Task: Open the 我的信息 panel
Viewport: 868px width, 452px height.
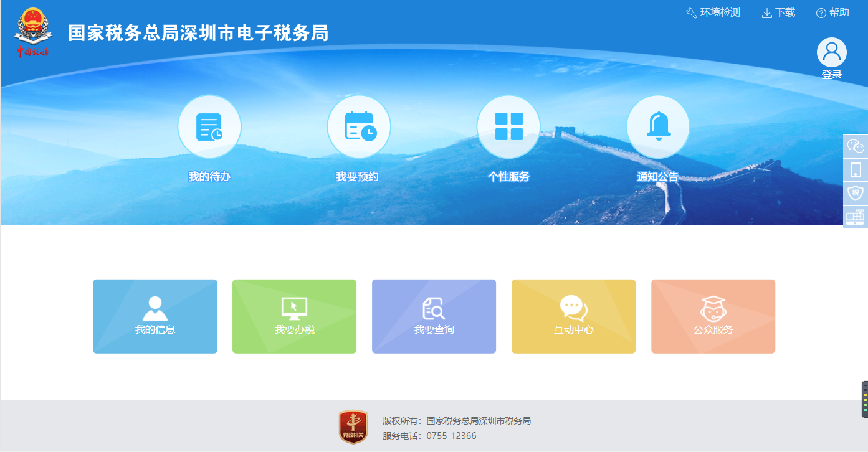Action: [x=155, y=316]
